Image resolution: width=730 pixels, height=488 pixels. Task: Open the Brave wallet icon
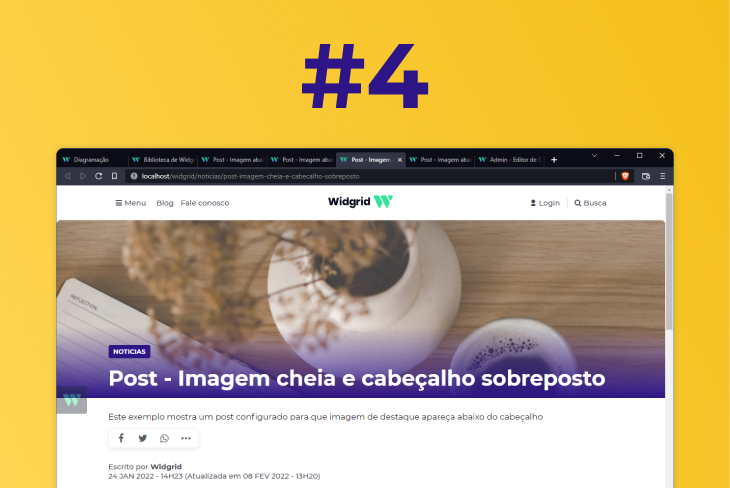click(x=646, y=176)
